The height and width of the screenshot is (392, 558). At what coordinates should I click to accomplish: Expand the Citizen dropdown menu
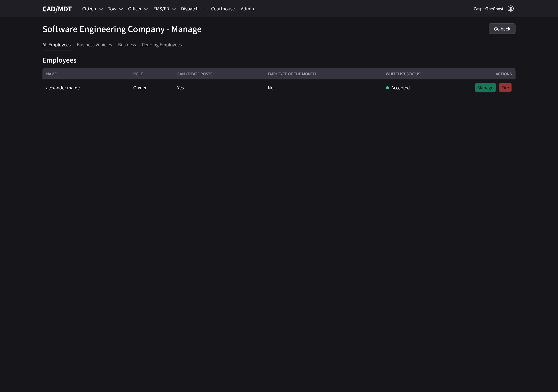[92, 9]
